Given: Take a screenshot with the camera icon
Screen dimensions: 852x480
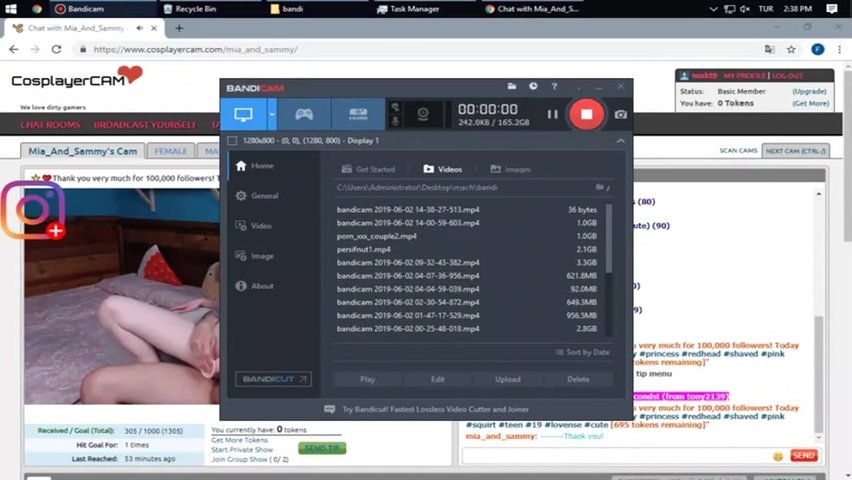Looking at the screenshot, I should [x=621, y=114].
